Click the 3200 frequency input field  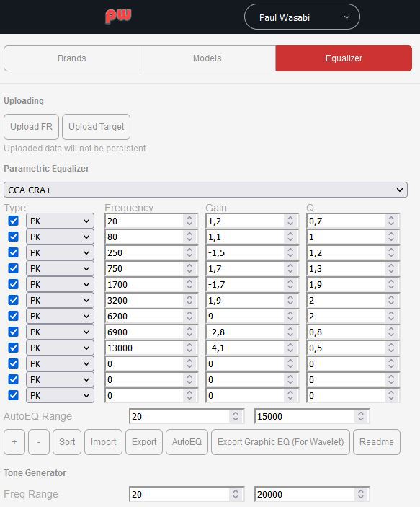tap(144, 300)
